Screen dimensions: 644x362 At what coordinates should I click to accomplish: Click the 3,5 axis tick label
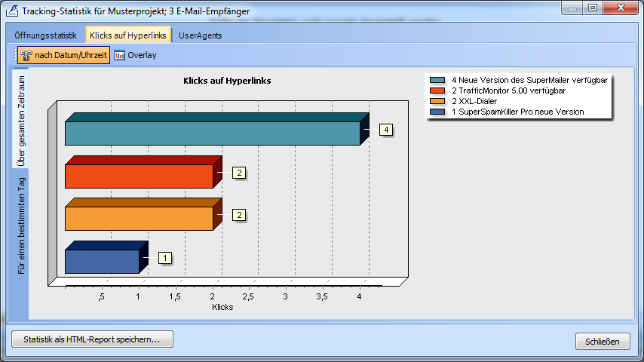322,296
